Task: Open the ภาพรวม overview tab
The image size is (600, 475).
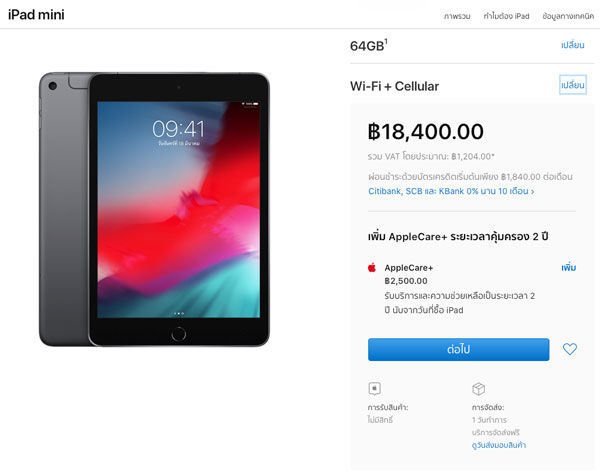Action: pos(457,16)
